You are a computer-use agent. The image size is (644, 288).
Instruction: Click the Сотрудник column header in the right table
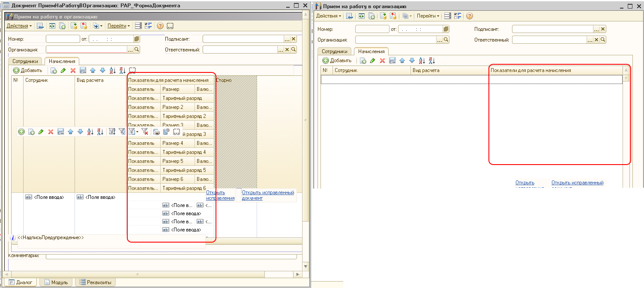(371, 70)
